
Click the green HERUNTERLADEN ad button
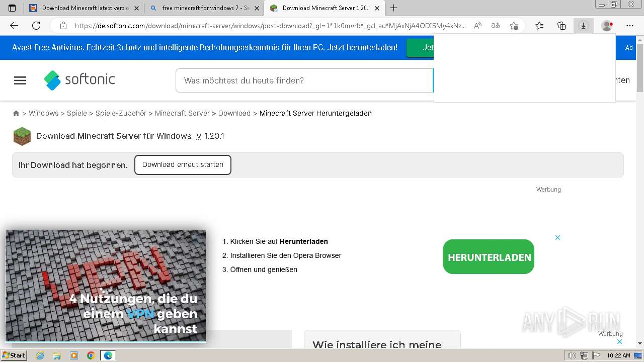pyautogui.click(x=489, y=257)
